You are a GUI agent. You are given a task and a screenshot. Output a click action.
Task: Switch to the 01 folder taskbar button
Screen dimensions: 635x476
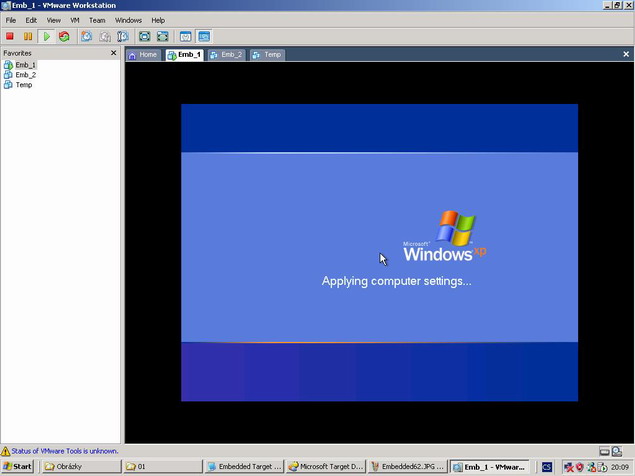point(162,467)
